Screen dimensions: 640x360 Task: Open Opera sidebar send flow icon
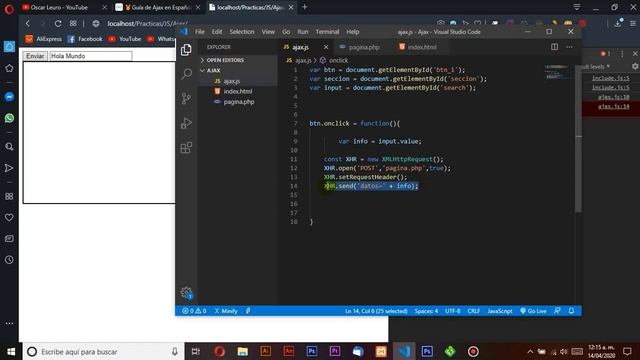tap(9, 168)
